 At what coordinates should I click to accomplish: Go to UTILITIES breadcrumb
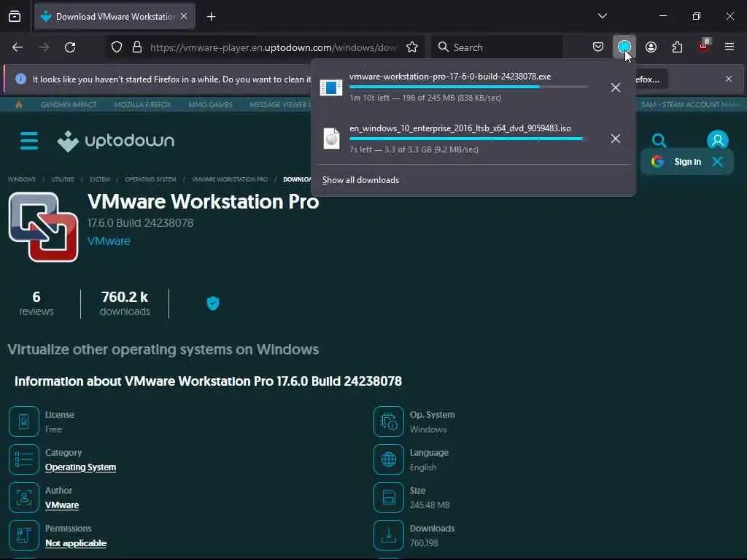click(63, 179)
